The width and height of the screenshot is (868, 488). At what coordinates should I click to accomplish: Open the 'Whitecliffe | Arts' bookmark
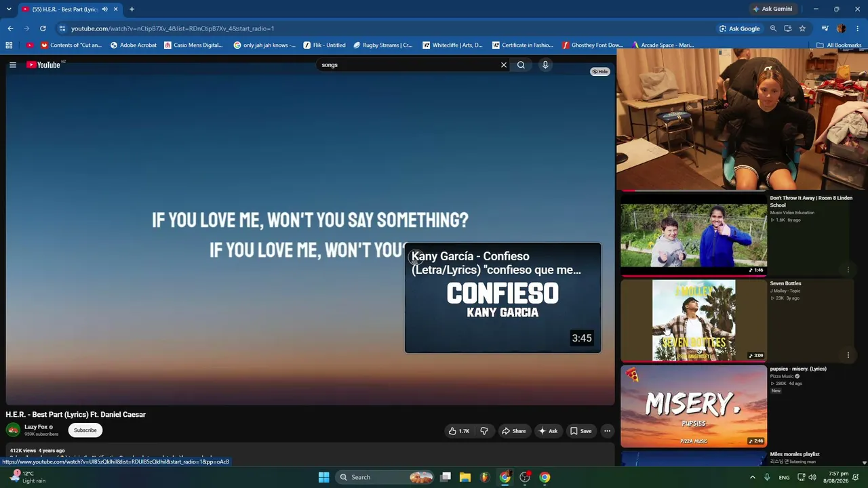(x=452, y=45)
